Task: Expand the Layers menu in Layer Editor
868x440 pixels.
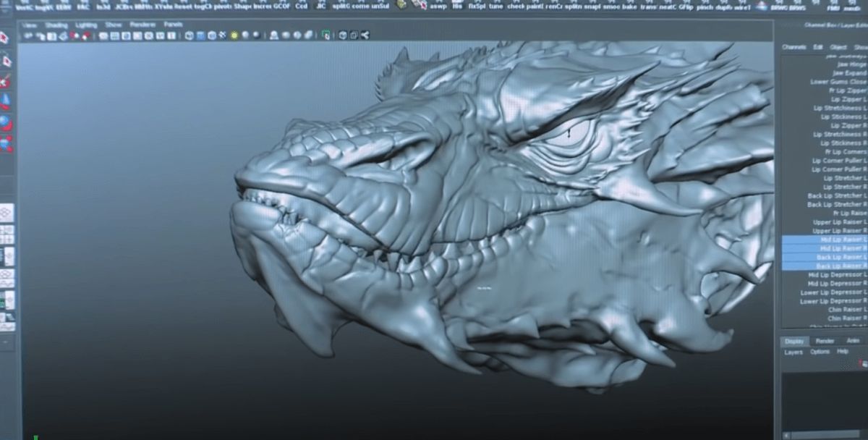Action: click(793, 352)
